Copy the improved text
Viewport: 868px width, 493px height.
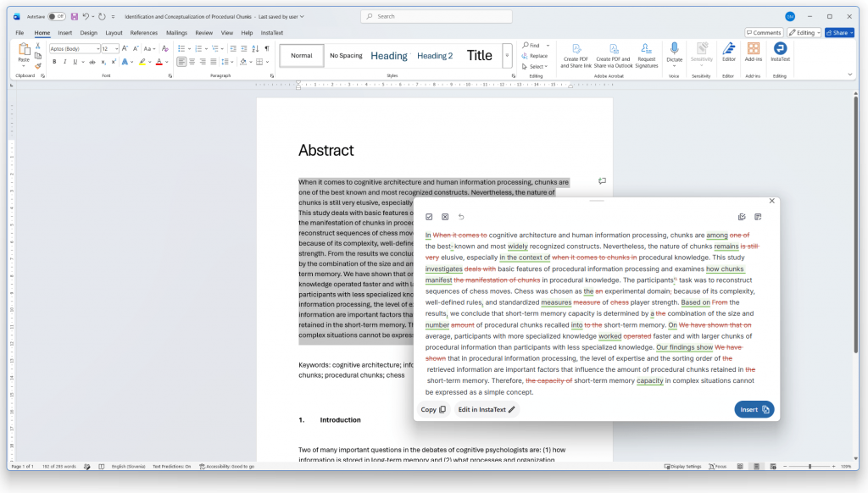433,409
